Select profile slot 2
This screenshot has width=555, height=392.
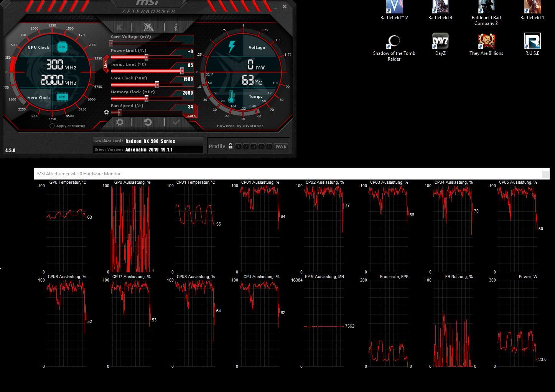(x=246, y=146)
